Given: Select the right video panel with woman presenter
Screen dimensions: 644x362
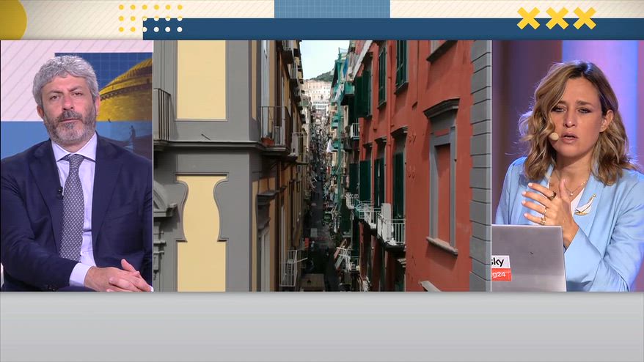Looking at the screenshot, I should tap(568, 166).
